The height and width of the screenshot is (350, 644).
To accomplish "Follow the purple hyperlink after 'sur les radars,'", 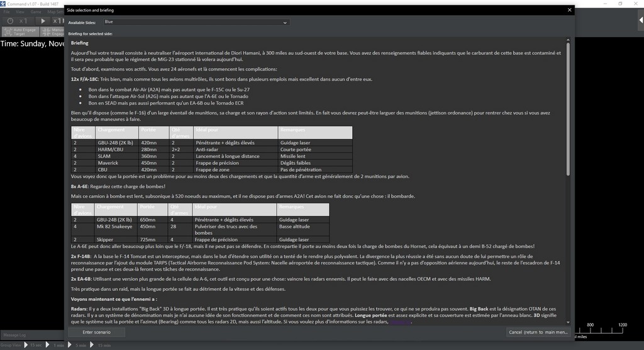I will [400, 322].
